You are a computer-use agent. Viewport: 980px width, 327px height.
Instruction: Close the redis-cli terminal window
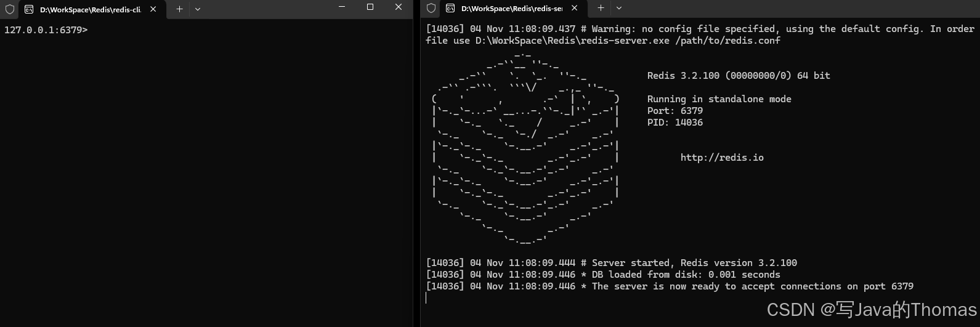pos(399,7)
